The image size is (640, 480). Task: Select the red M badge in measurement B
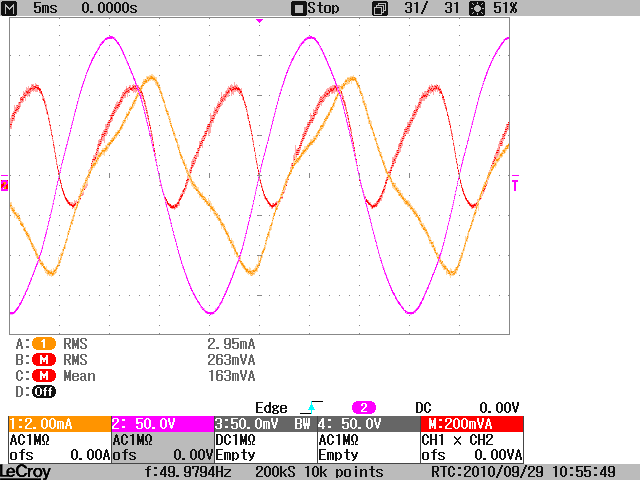tap(44, 360)
